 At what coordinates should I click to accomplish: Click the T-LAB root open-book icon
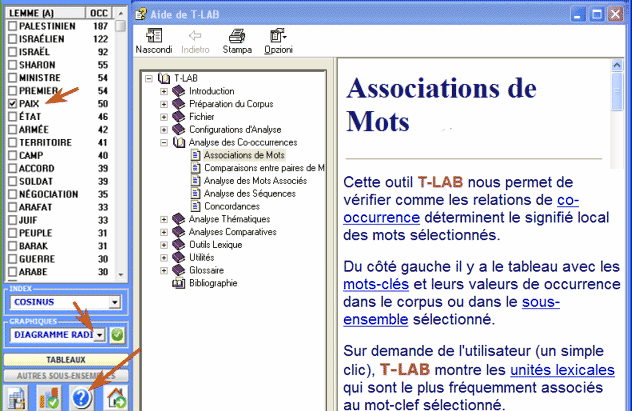(164, 78)
